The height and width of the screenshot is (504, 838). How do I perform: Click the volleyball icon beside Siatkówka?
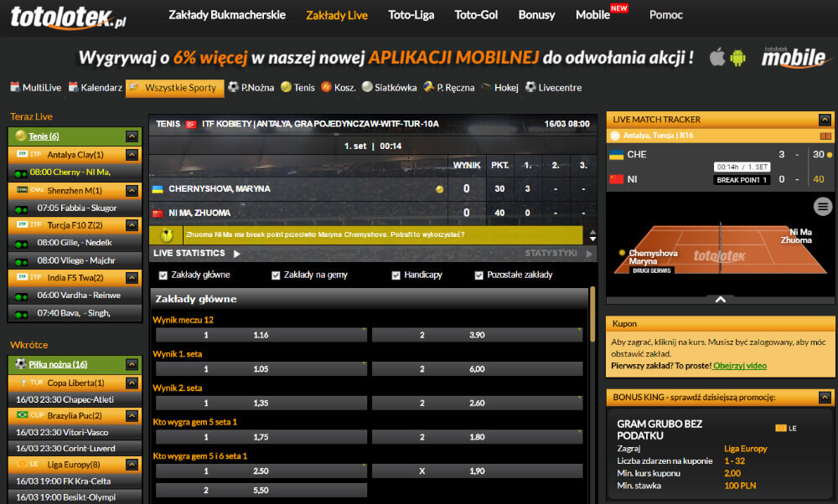(367, 87)
